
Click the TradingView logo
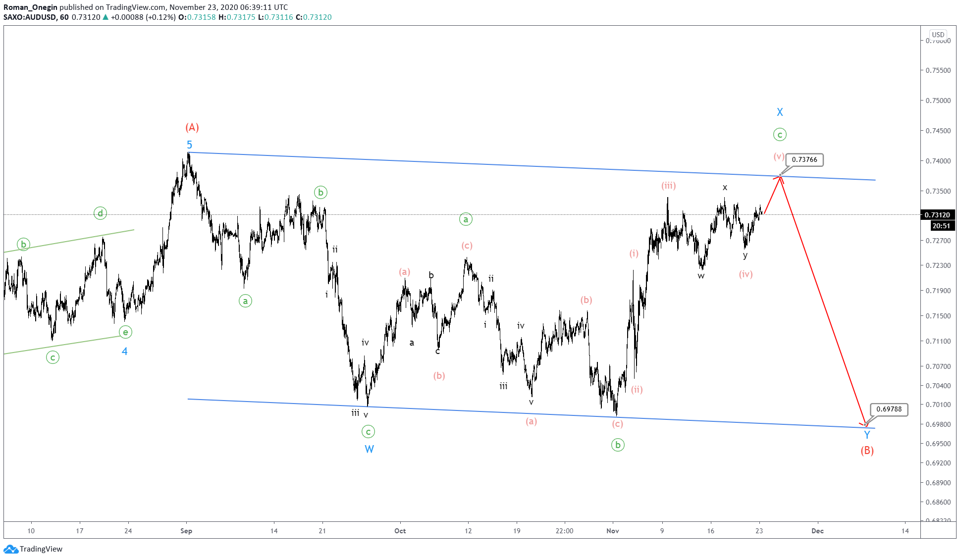tap(33, 549)
